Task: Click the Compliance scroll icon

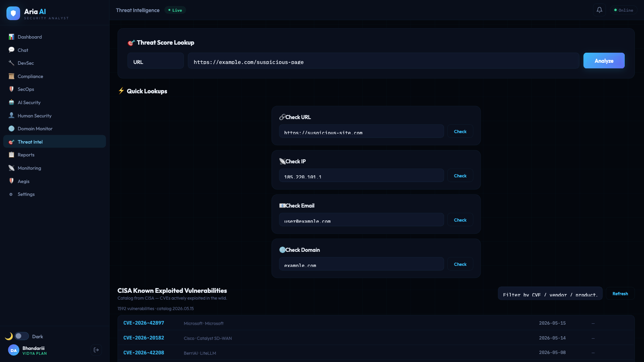Action: tap(11, 76)
